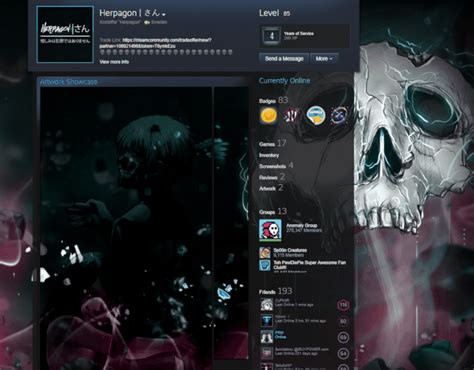The width and height of the screenshot is (474, 370).
Task: Open the trade offer link in profile summary
Action: tap(155, 43)
